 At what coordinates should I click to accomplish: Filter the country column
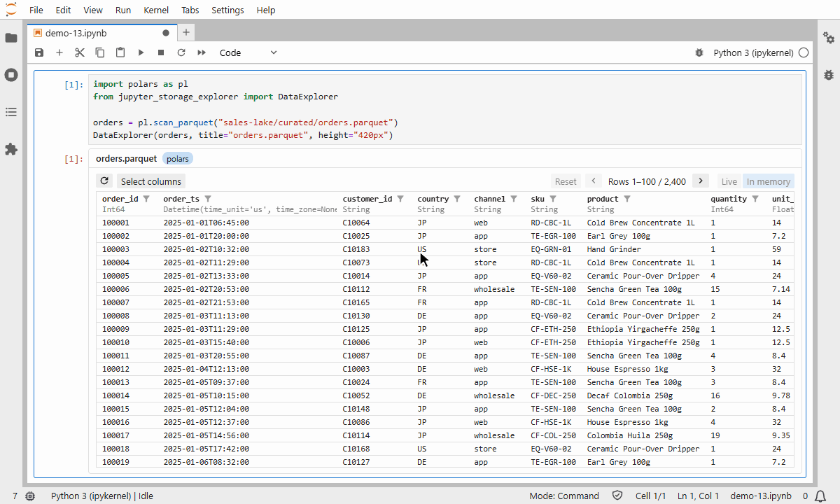[x=457, y=199]
